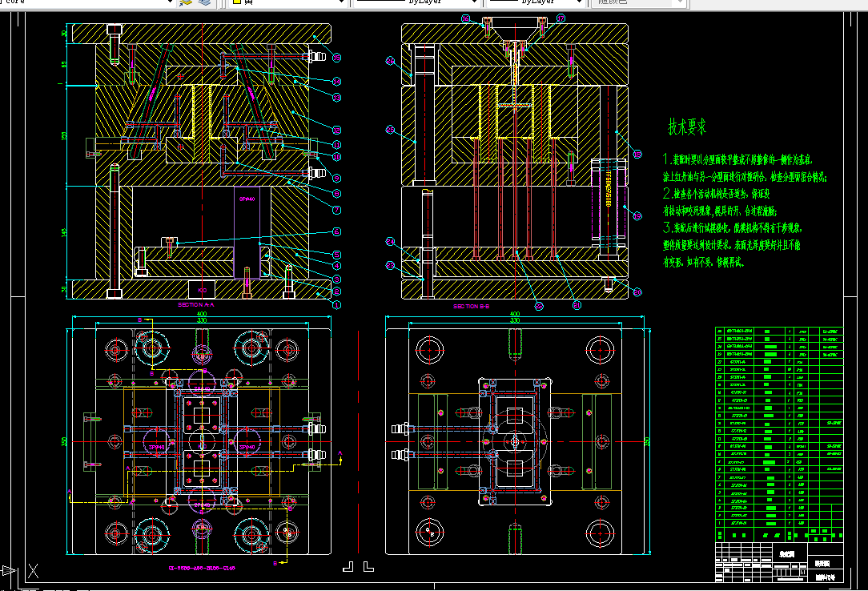Select balloon number 5 in Section A-A
The height and width of the screenshot is (591, 868).
[336, 255]
